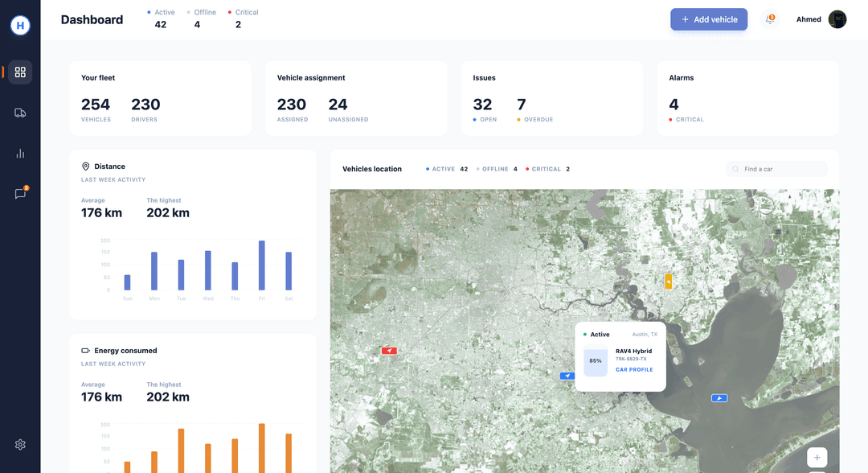Toggle the ACTIVE 42 map filter
Screen dimensions: 868x473
coord(446,169)
